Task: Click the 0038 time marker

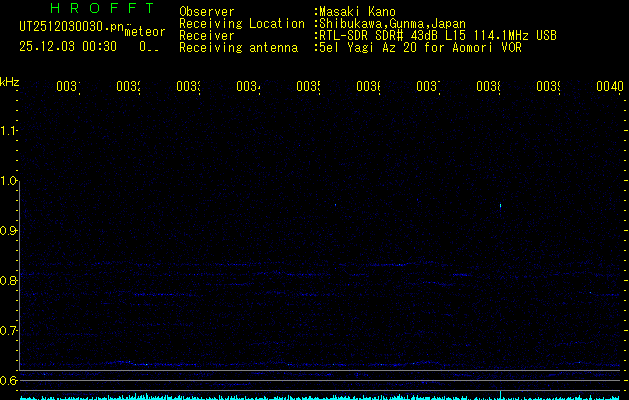Action: (488, 86)
